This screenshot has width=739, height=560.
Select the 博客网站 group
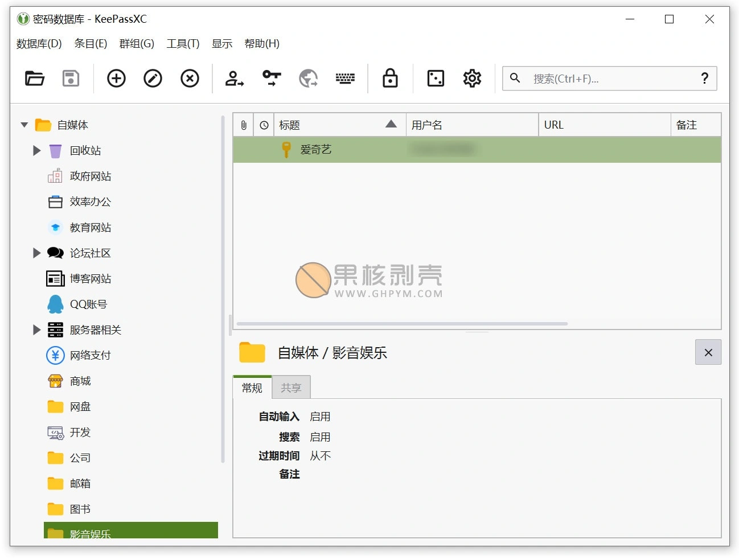tap(91, 279)
